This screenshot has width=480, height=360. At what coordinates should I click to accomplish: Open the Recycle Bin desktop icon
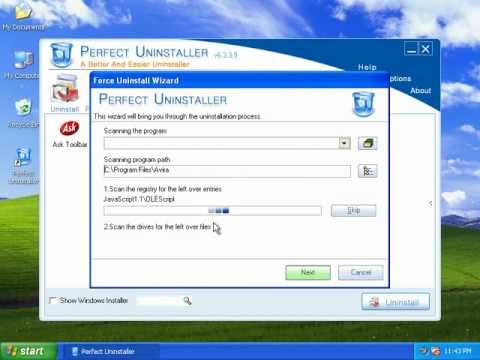point(23,112)
